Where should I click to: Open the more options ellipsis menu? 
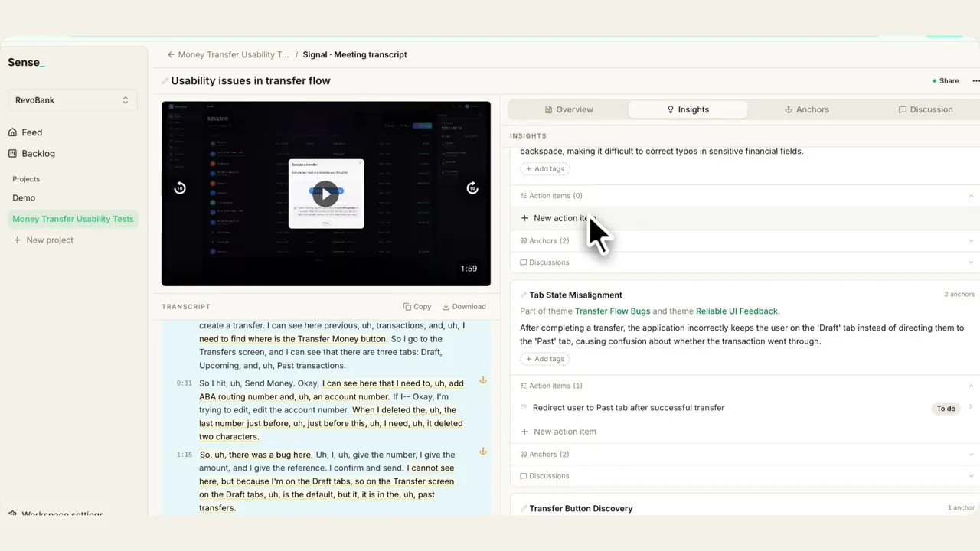975,81
